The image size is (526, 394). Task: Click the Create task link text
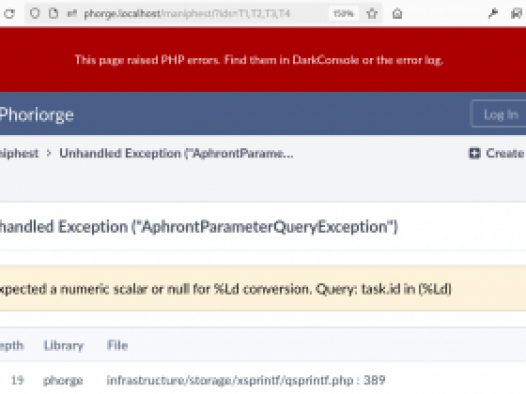(x=505, y=153)
